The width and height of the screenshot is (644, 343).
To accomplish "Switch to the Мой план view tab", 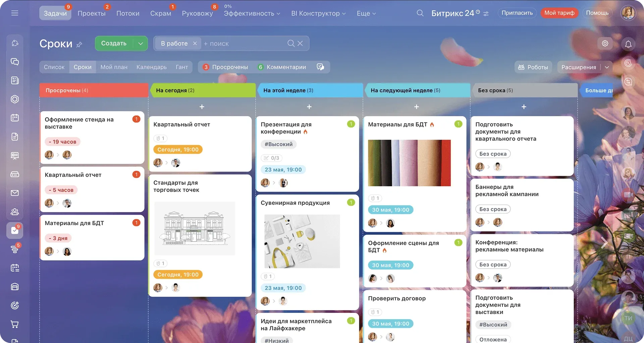I will [114, 67].
